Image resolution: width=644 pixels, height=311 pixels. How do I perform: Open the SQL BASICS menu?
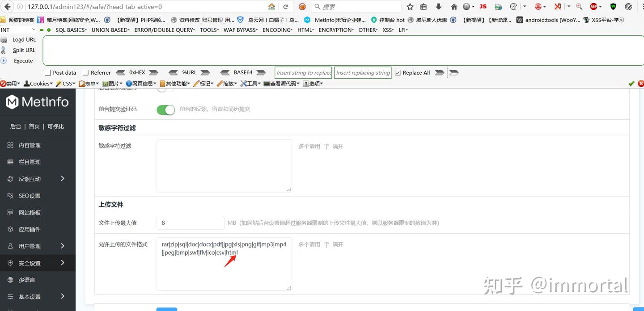[71, 30]
